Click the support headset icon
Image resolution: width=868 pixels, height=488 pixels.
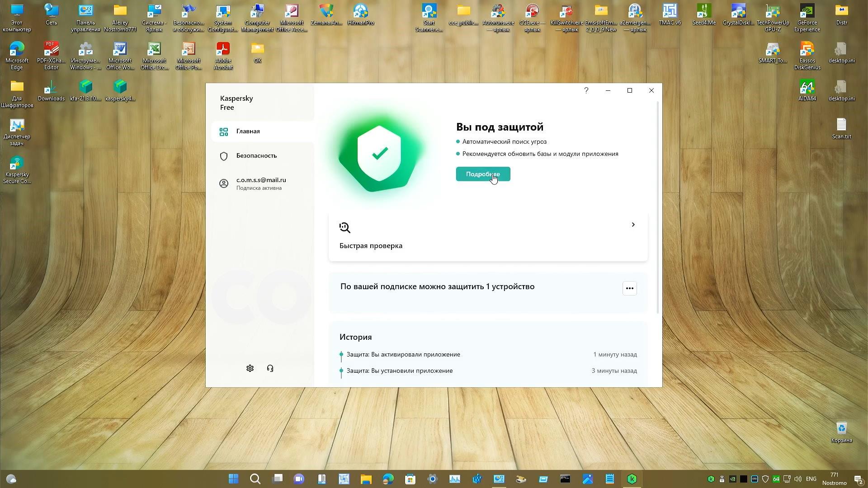click(270, 368)
